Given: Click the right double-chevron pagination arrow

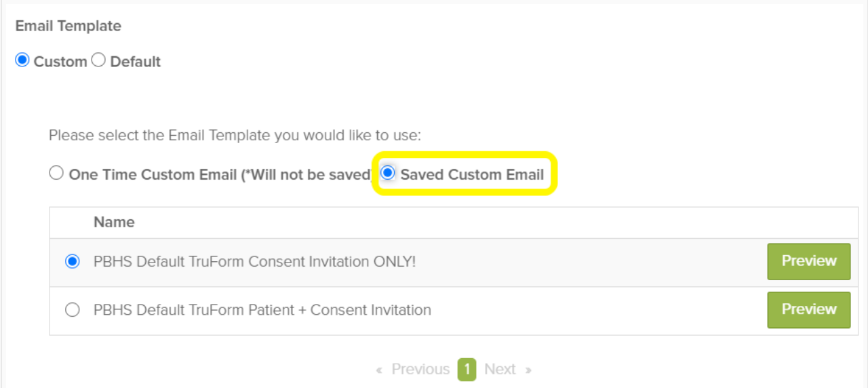Looking at the screenshot, I should 528,370.
